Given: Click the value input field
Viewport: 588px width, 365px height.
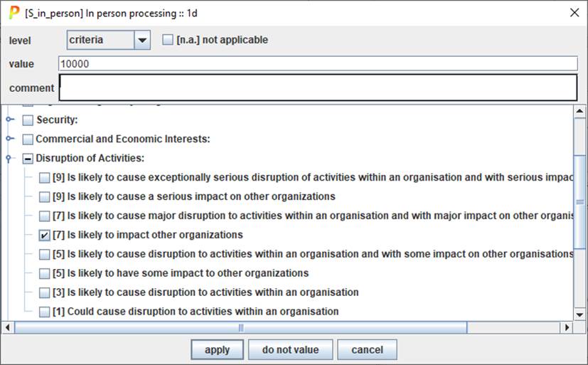Looking at the screenshot, I should click(x=317, y=64).
